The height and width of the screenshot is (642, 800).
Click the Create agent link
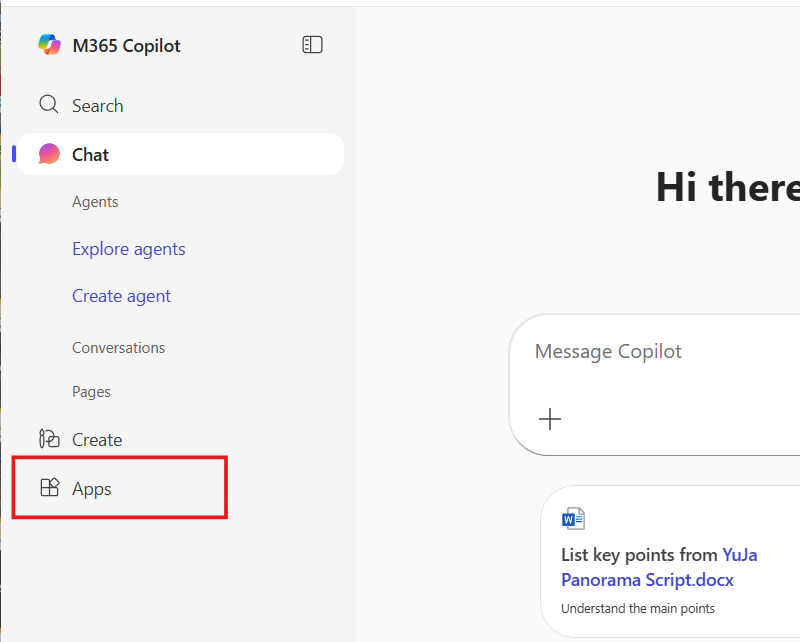(x=121, y=296)
